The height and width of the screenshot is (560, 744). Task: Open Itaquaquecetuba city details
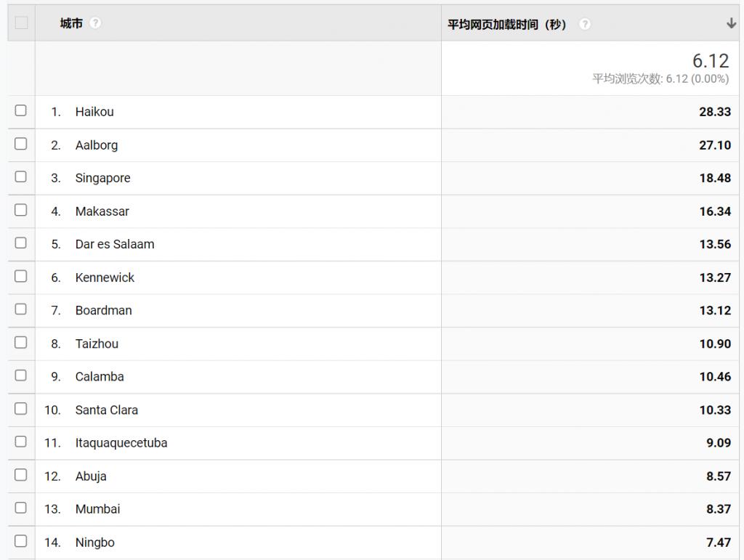121,443
